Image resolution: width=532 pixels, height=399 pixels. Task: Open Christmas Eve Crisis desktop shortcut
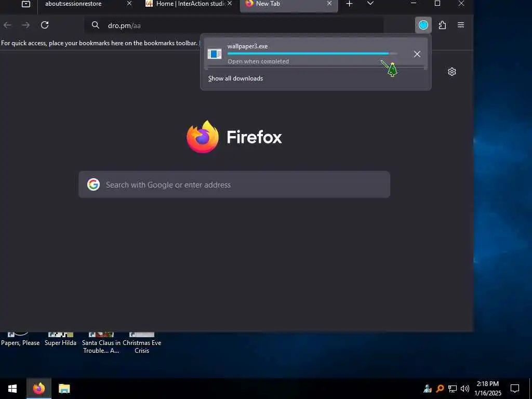click(142, 343)
